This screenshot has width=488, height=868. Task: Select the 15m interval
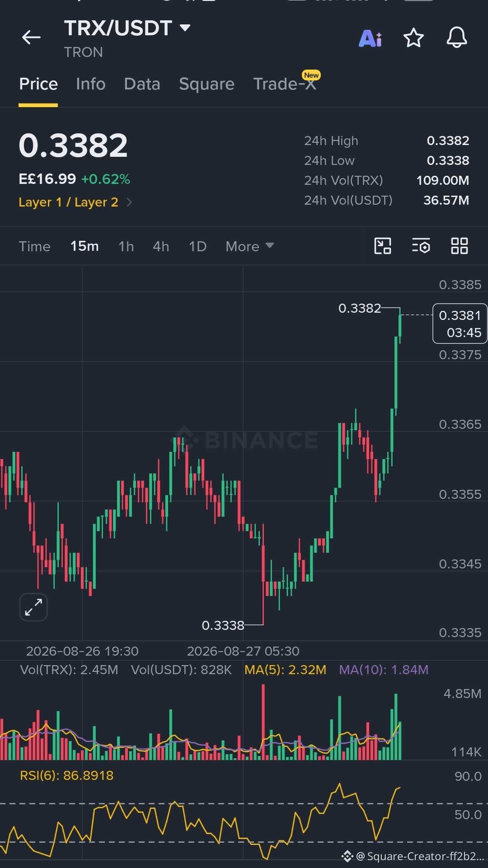click(x=84, y=246)
